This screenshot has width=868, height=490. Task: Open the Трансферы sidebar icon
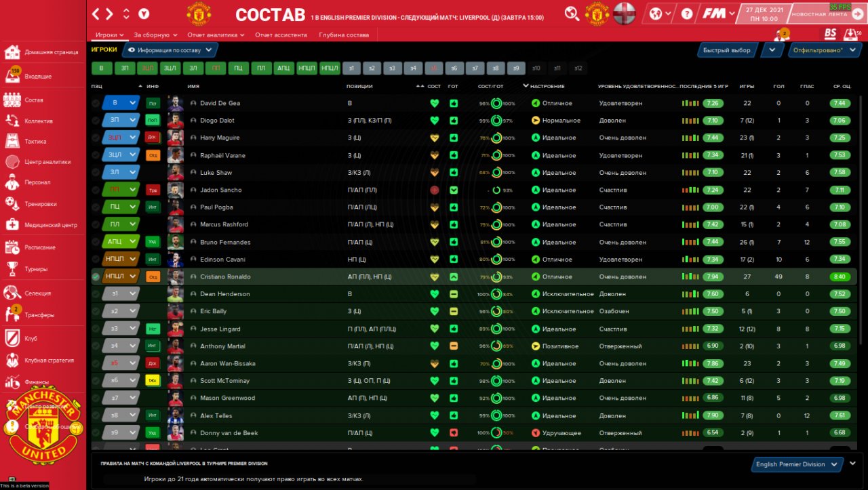pos(12,314)
